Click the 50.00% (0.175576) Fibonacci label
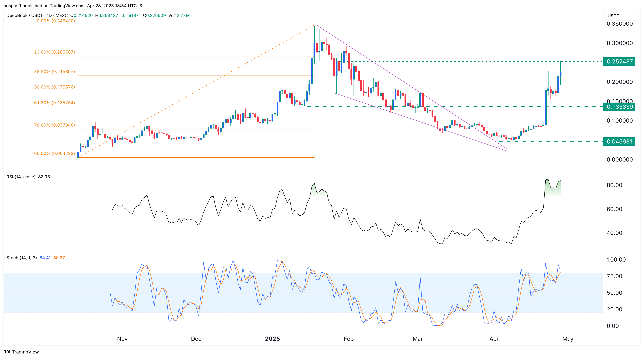 click(54, 87)
